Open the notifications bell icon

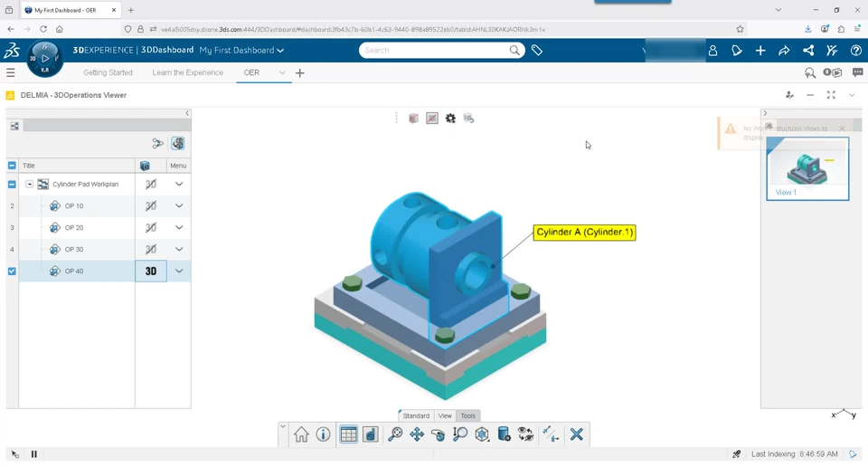pos(737,51)
